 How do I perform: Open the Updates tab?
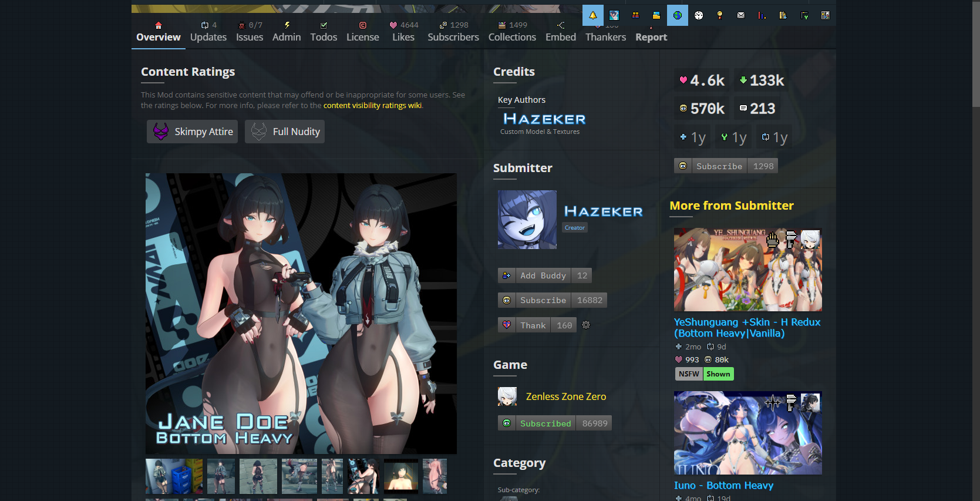pyautogui.click(x=208, y=32)
